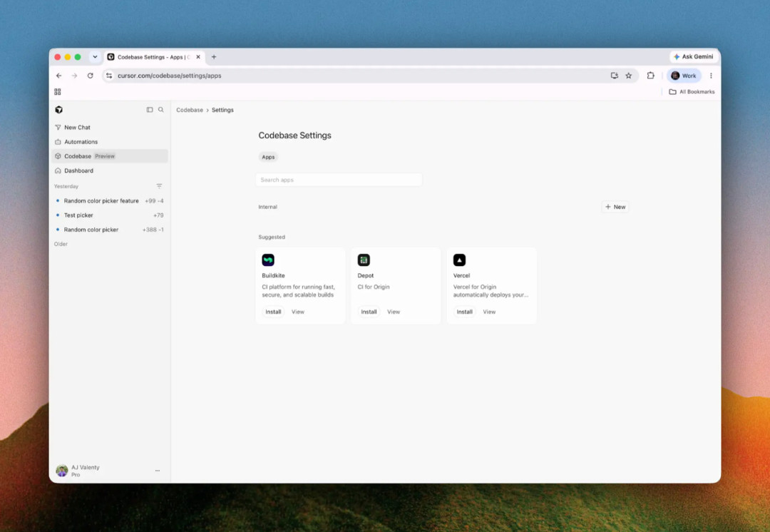Open the Chrome three-dot menu
This screenshot has height=532, width=770.
pos(711,76)
